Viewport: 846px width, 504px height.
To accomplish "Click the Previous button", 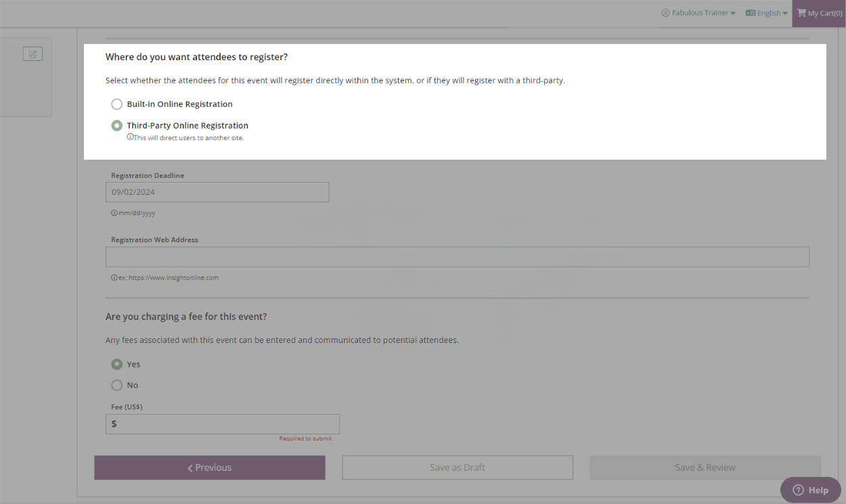I will (x=209, y=467).
